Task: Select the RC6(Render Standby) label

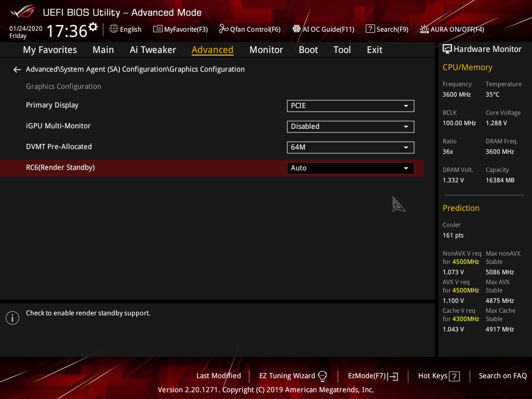Action: 60,168
